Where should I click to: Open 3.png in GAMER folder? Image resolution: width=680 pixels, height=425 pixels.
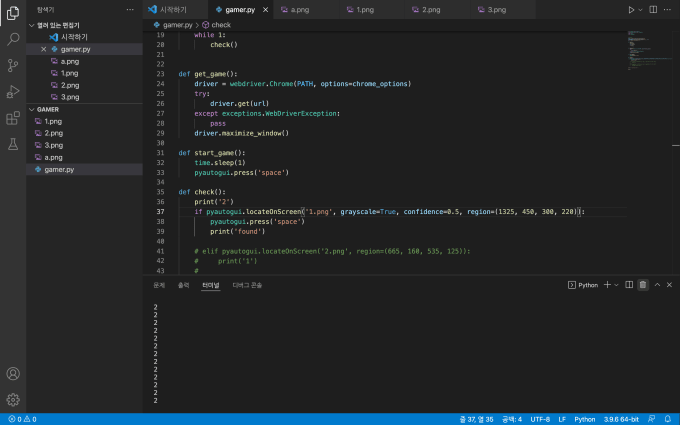[x=85, y=145]
